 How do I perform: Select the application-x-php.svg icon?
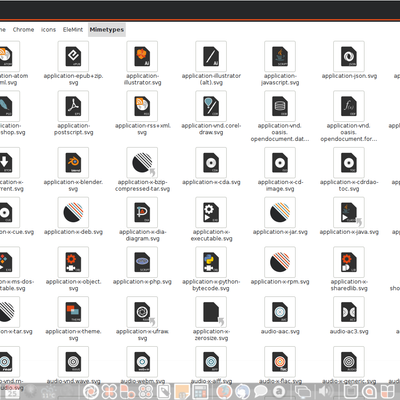click(142, 262)
